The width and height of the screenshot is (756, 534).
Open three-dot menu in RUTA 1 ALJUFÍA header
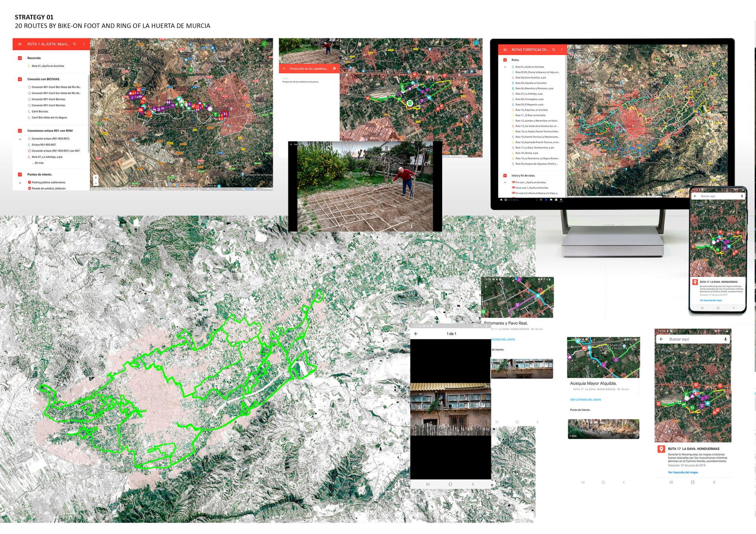(x=84, y=44)
